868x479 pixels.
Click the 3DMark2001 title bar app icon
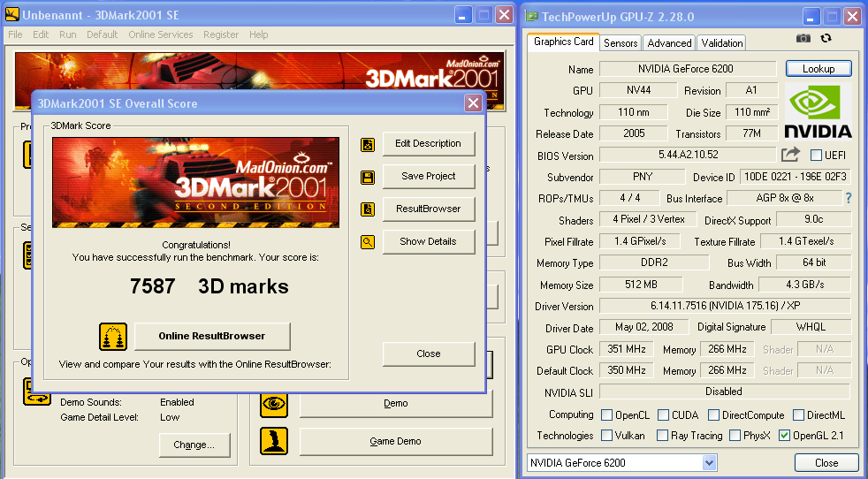coord(11,15)
